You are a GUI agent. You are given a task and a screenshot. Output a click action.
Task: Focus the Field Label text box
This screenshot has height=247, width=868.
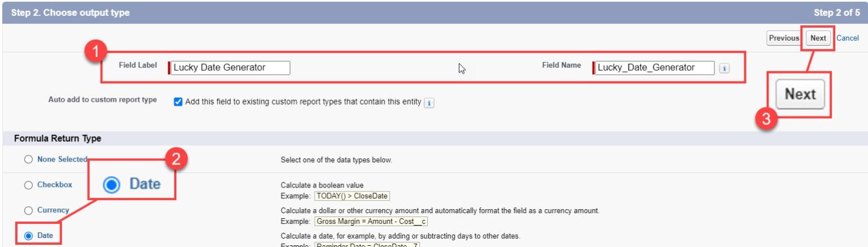pos(231,68)
